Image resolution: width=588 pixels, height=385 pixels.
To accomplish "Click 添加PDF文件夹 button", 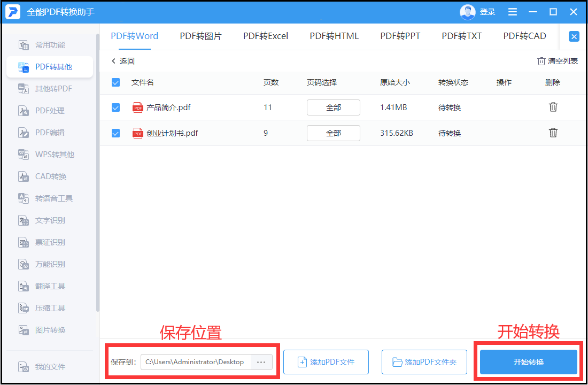I will tap(424, 362).
